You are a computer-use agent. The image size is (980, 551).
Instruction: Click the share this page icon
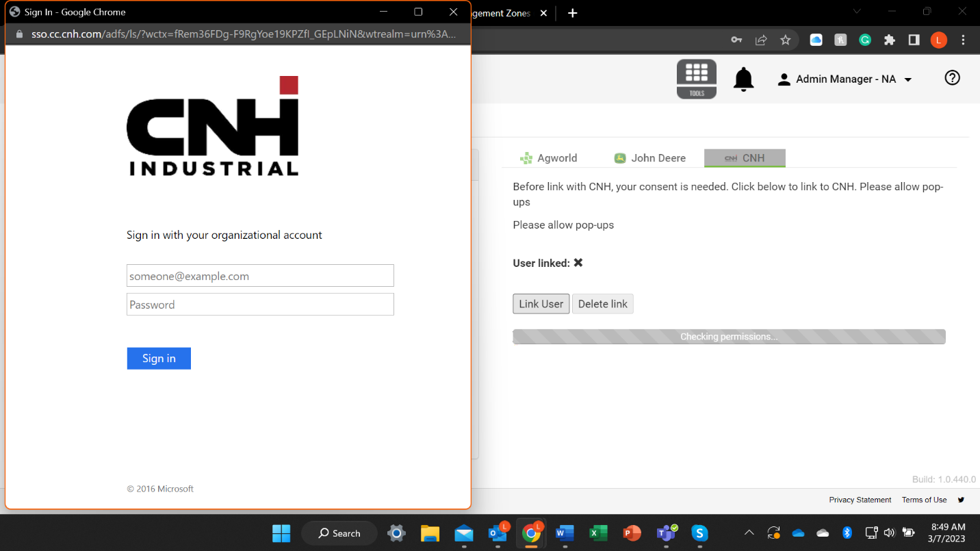tap(761, 40)
